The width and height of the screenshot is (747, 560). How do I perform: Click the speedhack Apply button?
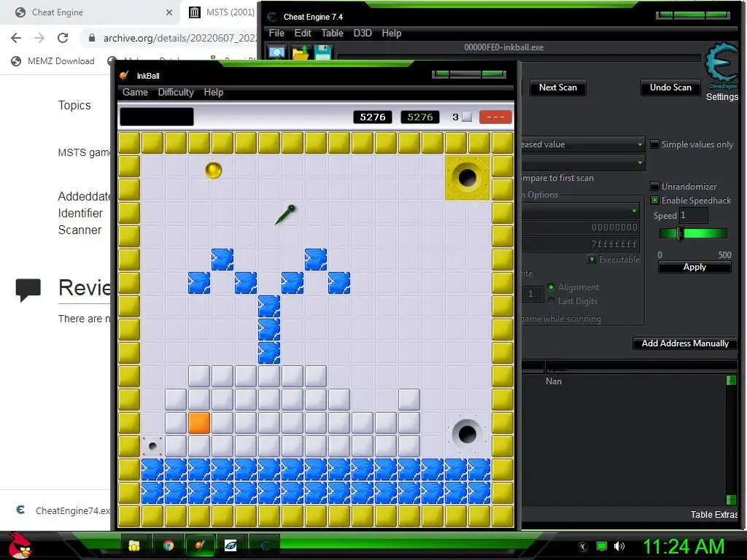(694, 267)
